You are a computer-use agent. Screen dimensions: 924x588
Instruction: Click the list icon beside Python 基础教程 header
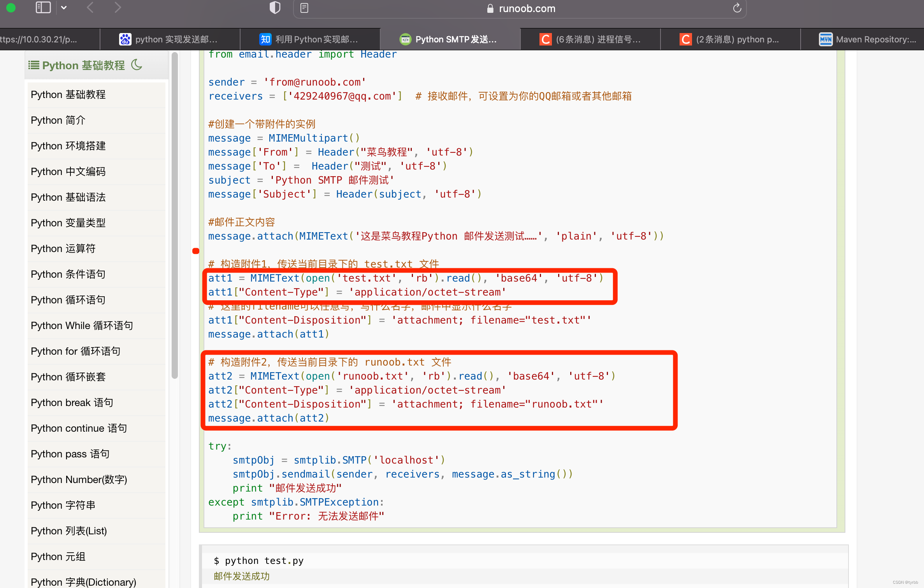(34, 65)
